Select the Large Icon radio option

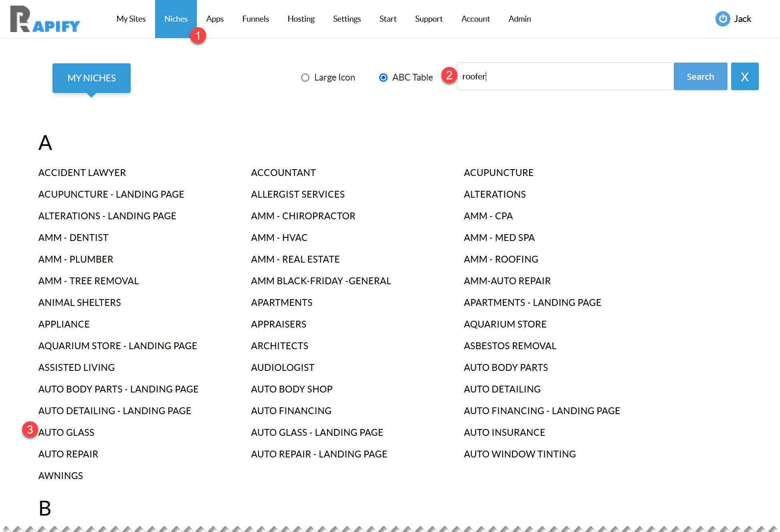tap(305, 77)
